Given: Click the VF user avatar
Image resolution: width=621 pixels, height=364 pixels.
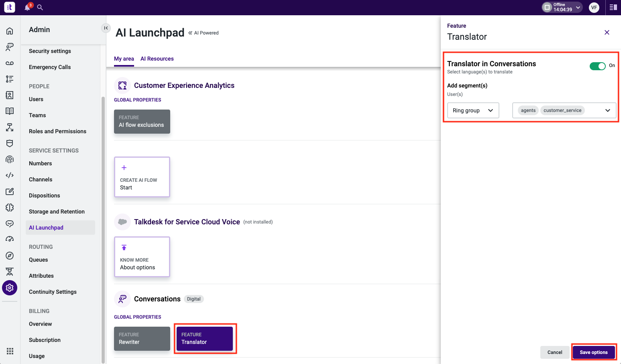Looking at the screenshot, I should point(594,7).
